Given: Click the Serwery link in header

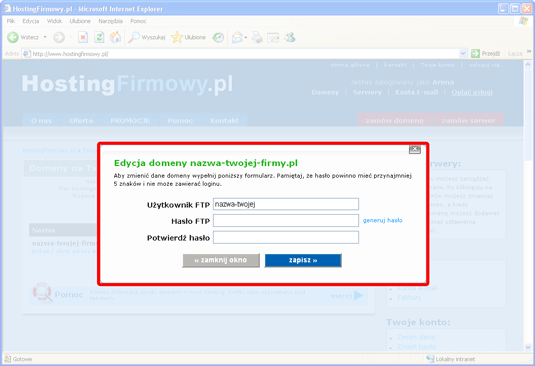Looking at the screenshot, I should click(367, 92).
